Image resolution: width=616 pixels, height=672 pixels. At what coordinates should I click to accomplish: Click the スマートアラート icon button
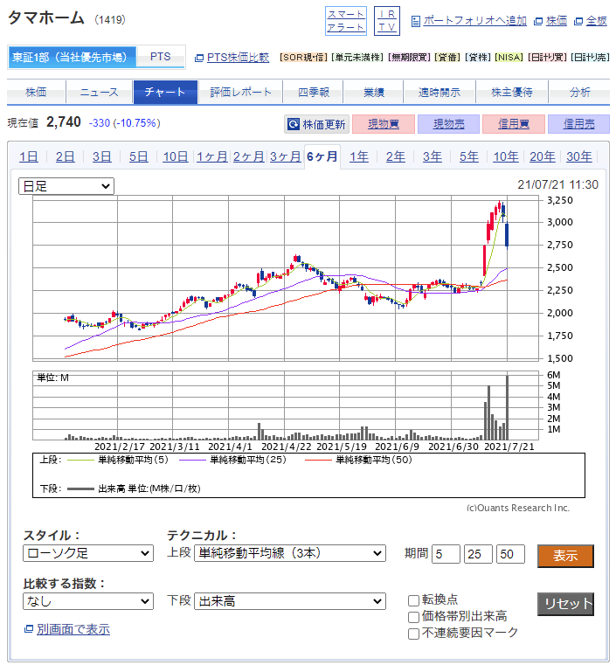point(345,21)
